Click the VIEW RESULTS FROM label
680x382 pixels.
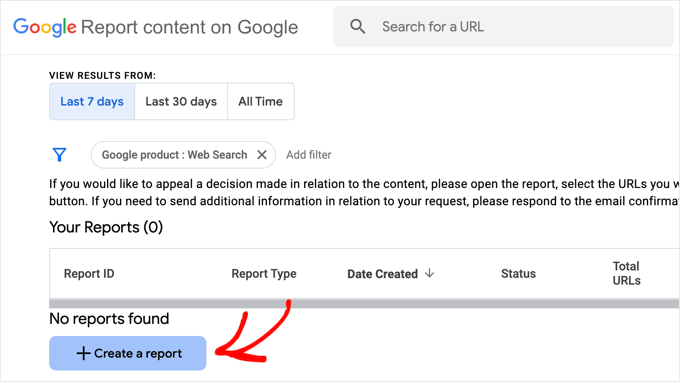pyautogui.click(x=102, y=75)
